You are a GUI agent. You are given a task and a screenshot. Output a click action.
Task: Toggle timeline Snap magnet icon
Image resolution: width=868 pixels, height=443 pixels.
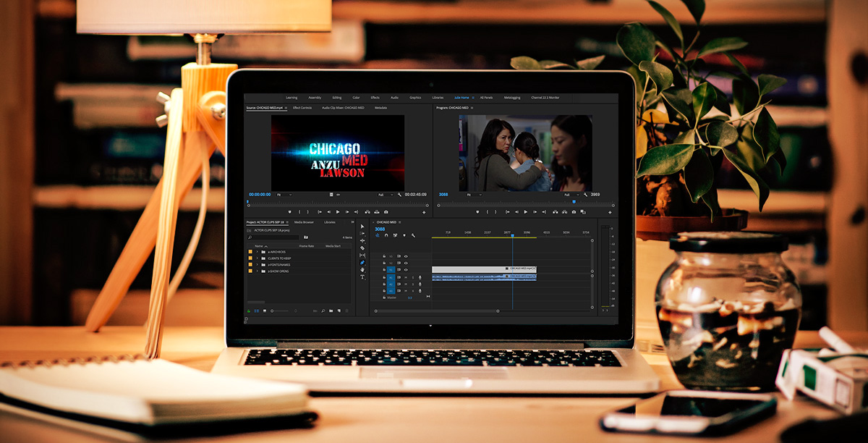[386, 235]
